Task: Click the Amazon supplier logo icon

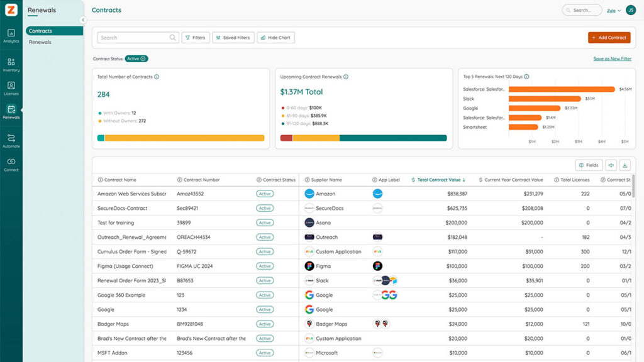Action: (x=309, y=194)
